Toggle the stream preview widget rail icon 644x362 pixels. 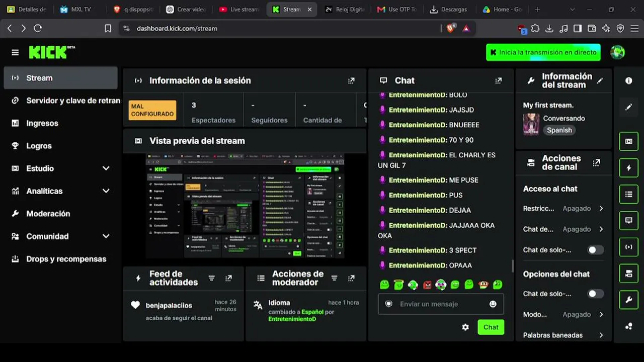(x=628, y=141)
